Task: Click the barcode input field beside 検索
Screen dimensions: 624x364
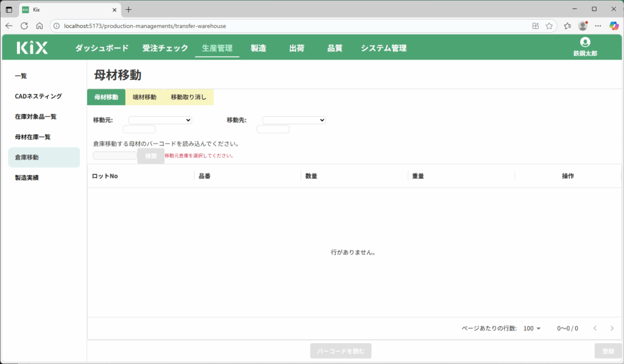Action: [x=115, y=156]
